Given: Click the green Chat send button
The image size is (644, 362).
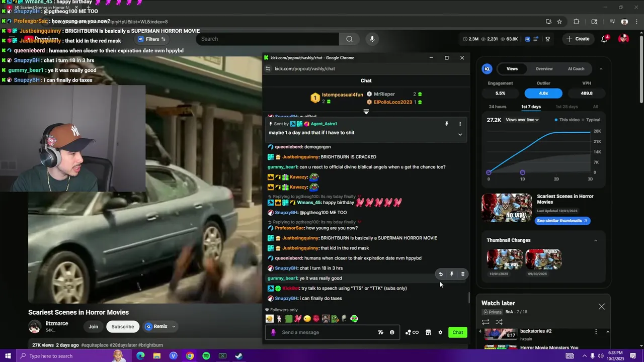Looking at the screenshot, I should pos(458,332).
